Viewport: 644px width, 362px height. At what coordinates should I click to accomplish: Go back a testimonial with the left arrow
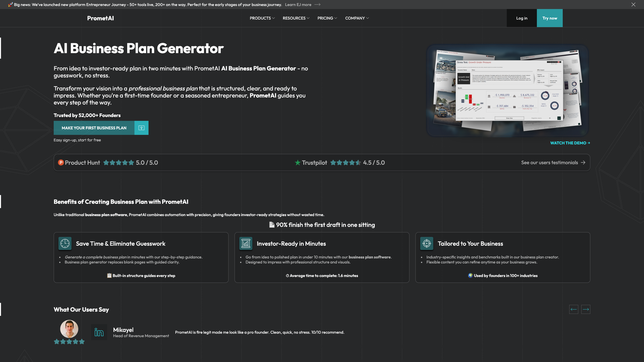tap(574, 309)
